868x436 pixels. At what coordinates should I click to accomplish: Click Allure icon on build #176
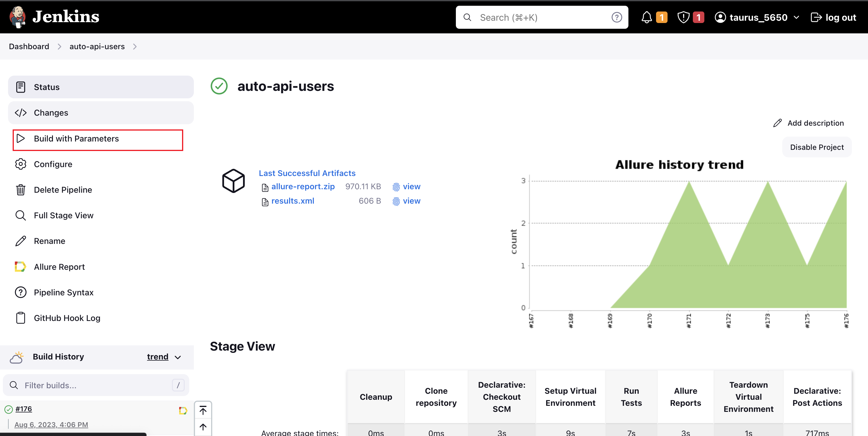pos(183,410)
